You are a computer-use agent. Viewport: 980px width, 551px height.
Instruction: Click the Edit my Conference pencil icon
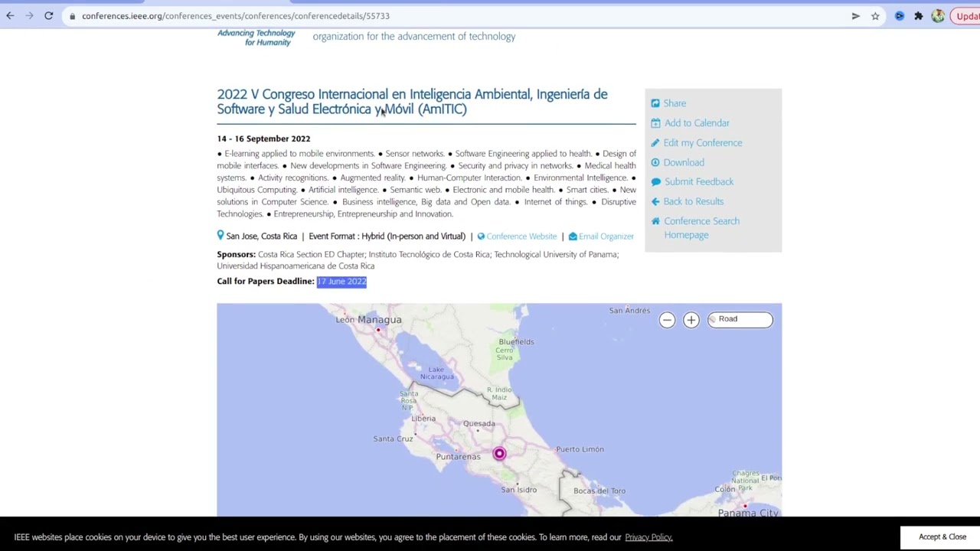tap(655, 143)
